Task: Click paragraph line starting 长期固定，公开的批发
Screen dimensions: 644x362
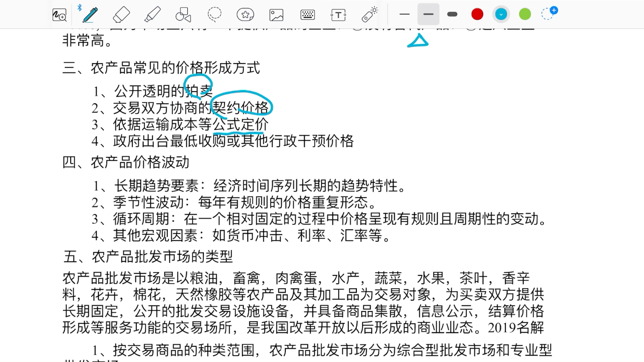Action: [303, 311]
